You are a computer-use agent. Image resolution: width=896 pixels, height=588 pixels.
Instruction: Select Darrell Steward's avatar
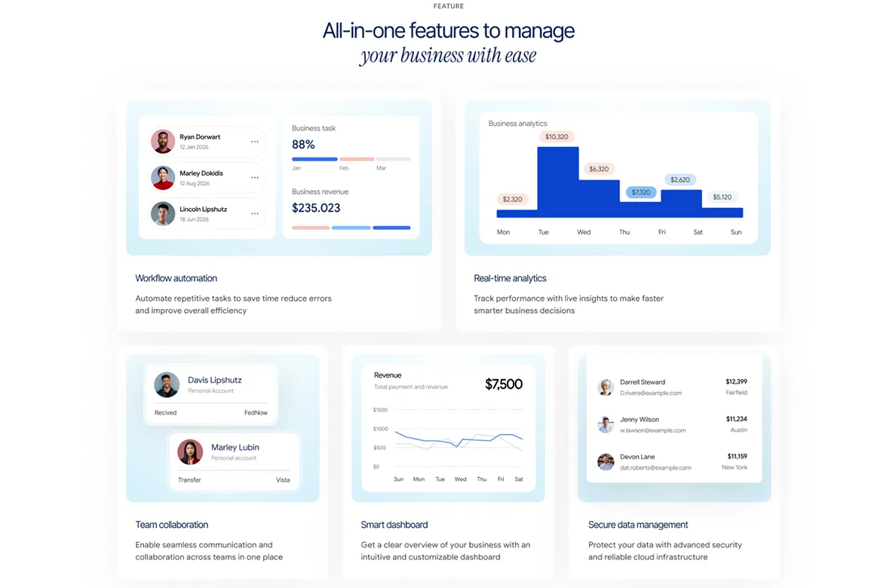pyautogui.click(x=606, y=387)
